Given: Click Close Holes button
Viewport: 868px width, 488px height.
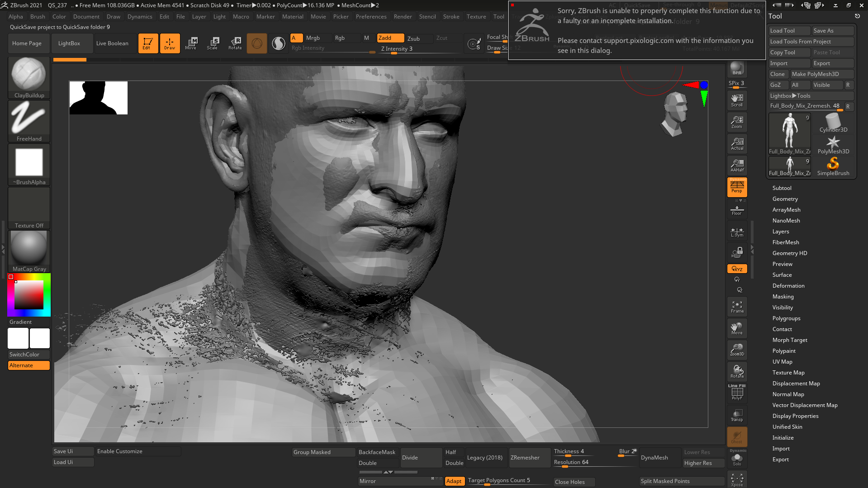Looking at the screenshot, I should (x=574, y=482).
